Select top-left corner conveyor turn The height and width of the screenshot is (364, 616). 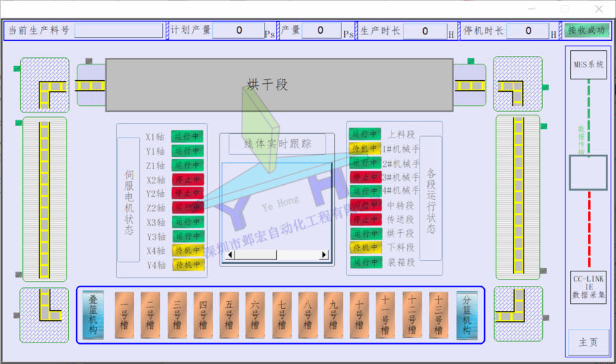coord(44,85)
